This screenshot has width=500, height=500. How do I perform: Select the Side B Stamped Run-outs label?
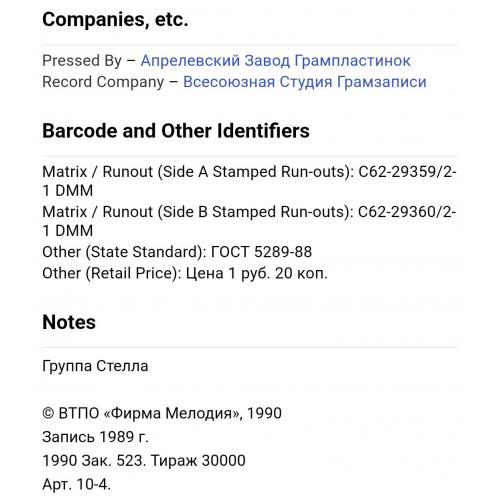pyautogui.click(x=255, y=212)
